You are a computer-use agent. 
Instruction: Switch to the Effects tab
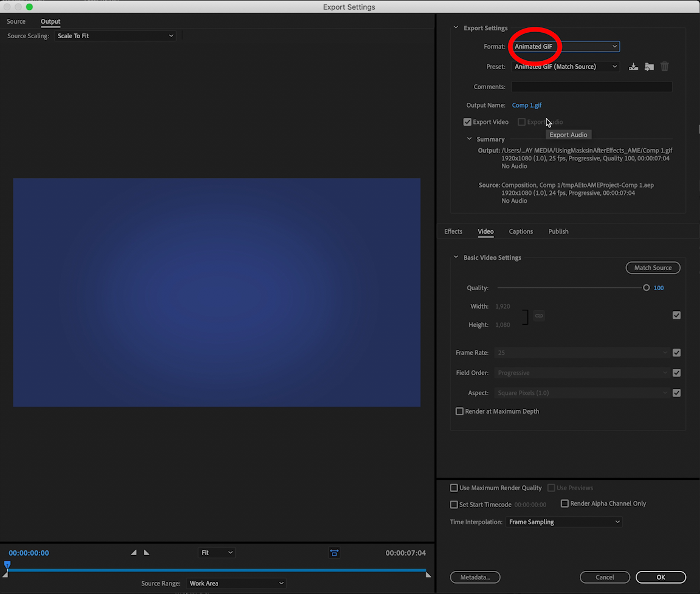click(453, 231)
